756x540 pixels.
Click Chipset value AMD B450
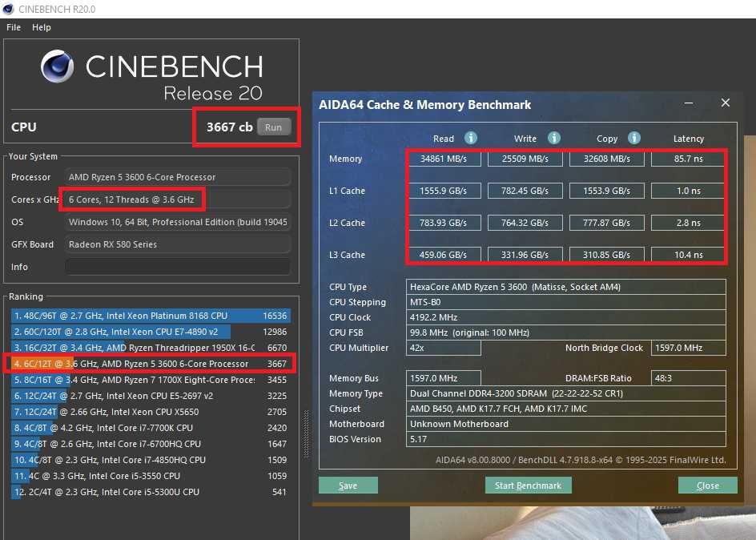[566, 409]
